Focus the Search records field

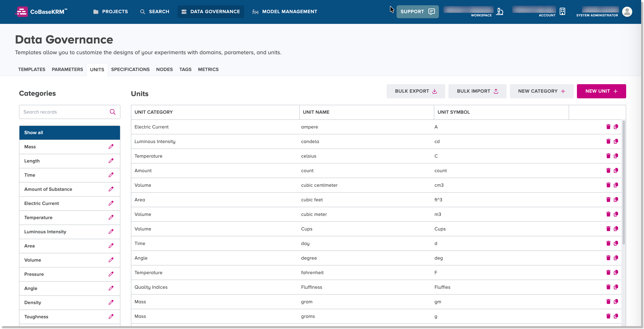(70, 112)
